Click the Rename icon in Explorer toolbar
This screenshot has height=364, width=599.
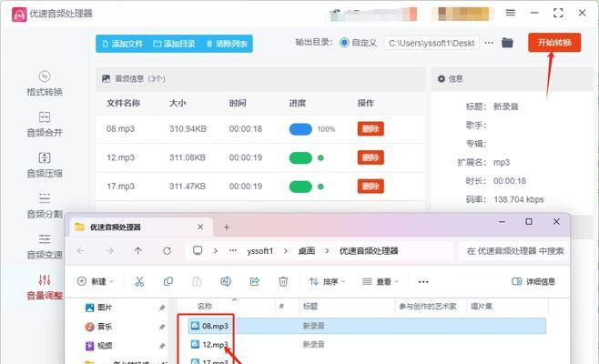tap(226, 281)
